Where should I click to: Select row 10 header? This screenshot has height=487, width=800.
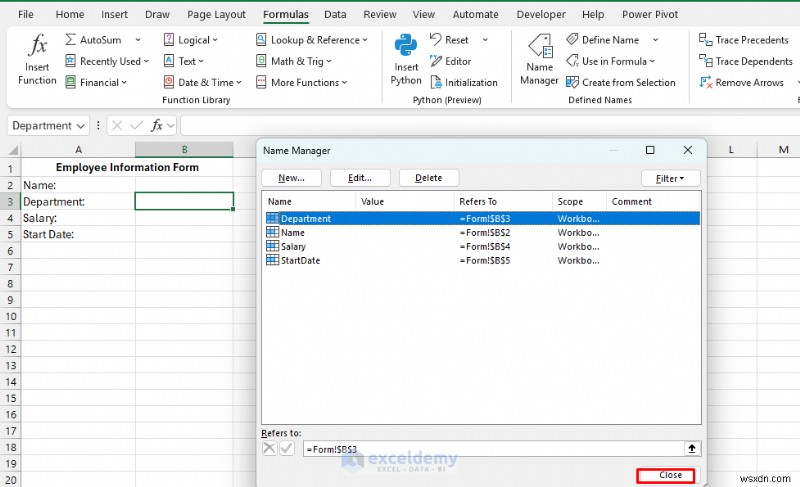10,316
